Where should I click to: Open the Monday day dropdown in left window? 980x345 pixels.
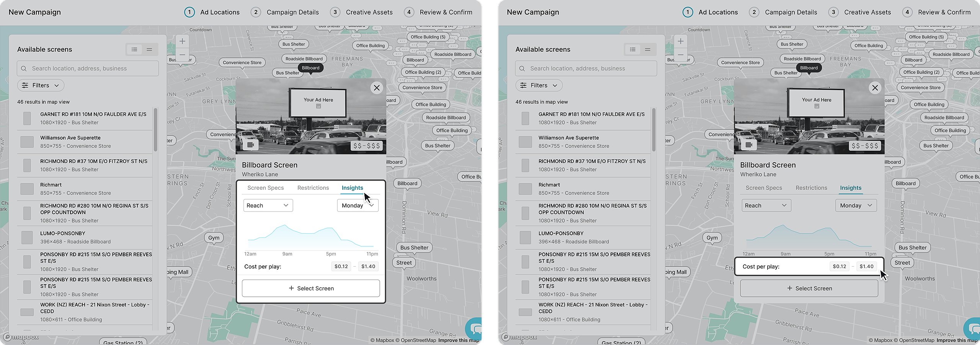click(x=358, y=205)
